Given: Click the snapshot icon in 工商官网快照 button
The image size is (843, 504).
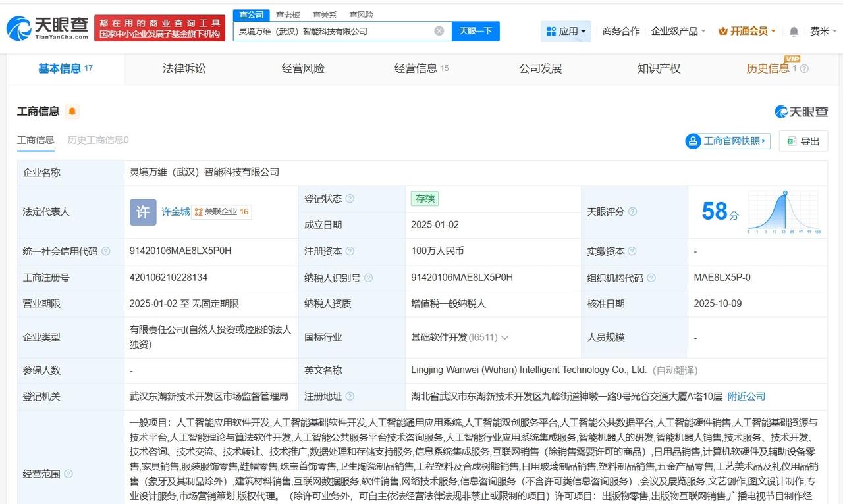Looking at the screenshot, I should pos(694,141).
